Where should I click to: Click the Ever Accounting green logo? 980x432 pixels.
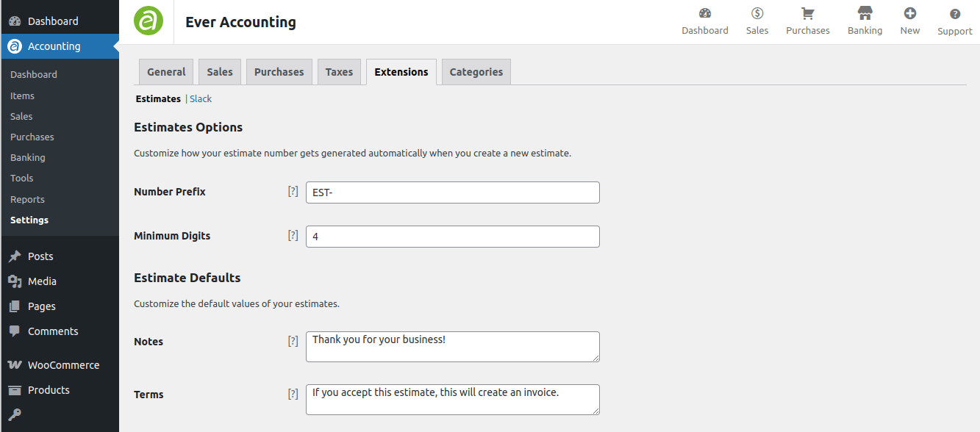coord(149,20)
